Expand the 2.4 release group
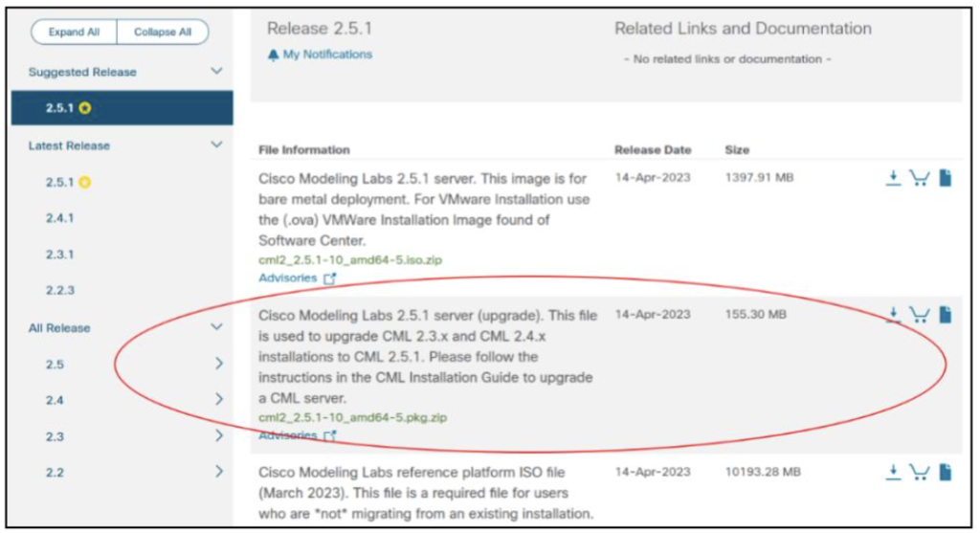This screenshot has width=980, height=533. 218,399
